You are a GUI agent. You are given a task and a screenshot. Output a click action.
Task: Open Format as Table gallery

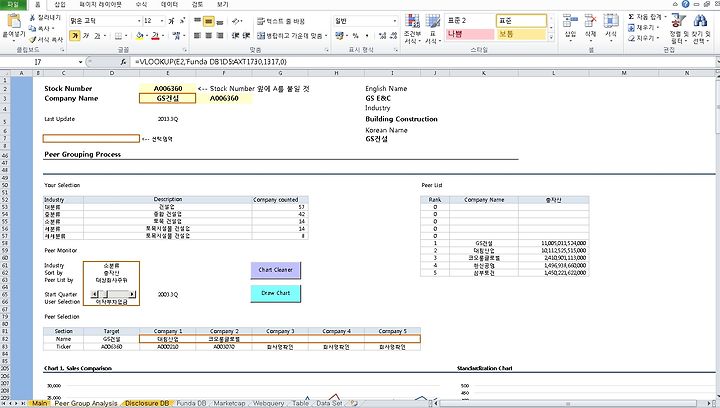[433, 29]
